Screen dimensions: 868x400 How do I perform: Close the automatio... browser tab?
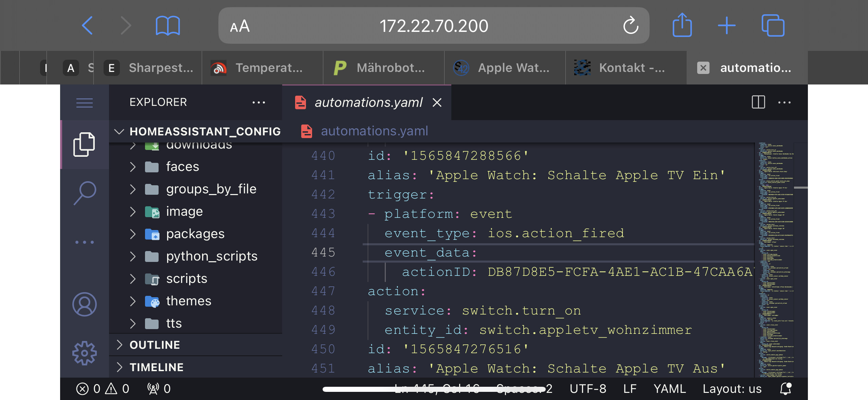[703, 68]
